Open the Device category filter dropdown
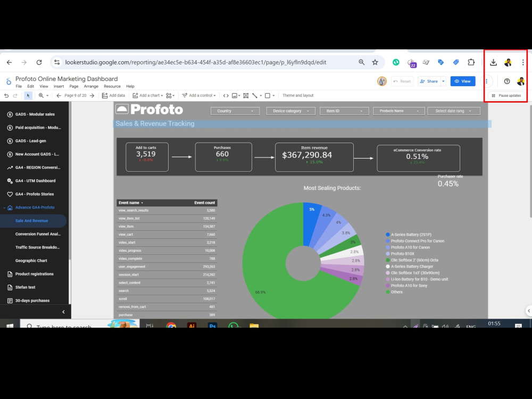 [291, 111]
